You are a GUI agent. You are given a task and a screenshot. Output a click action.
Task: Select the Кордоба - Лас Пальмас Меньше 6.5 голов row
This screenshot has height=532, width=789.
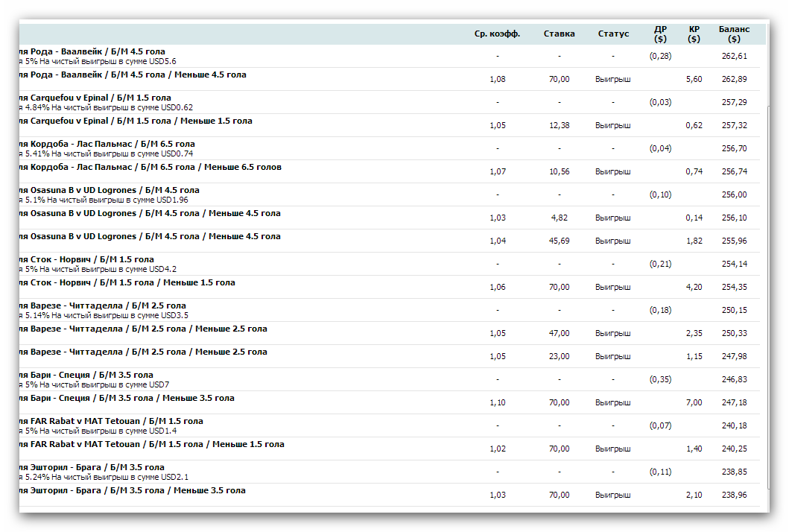coord(390,171)
